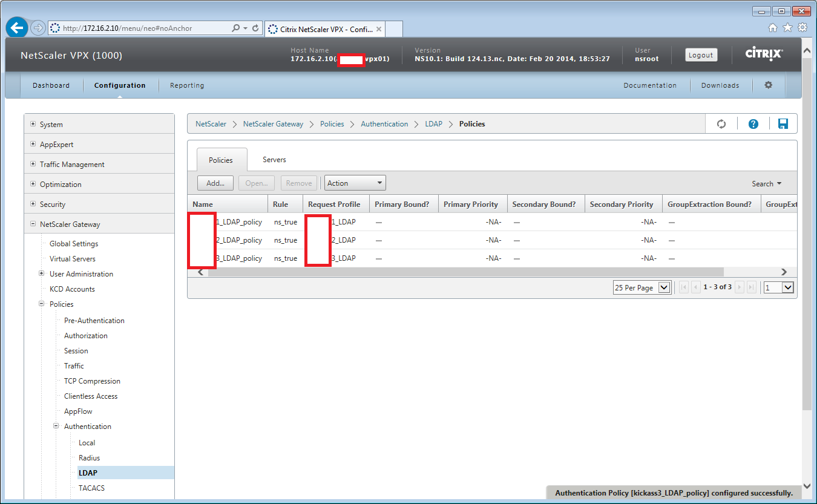Click the LDAP breadcrumb link
This screenshot has height=504, width=817.
coord(433,124)
